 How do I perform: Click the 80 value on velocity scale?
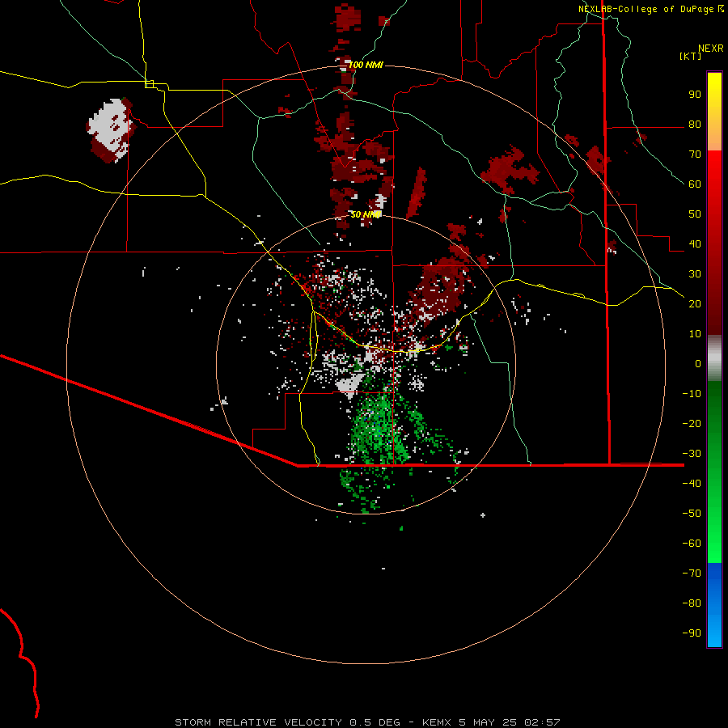(x=695, y=125)
